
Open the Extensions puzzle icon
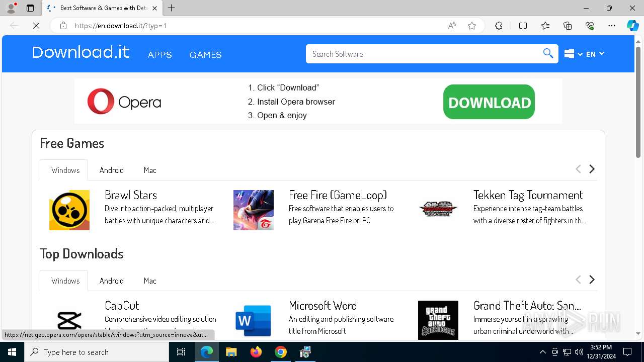499,26
